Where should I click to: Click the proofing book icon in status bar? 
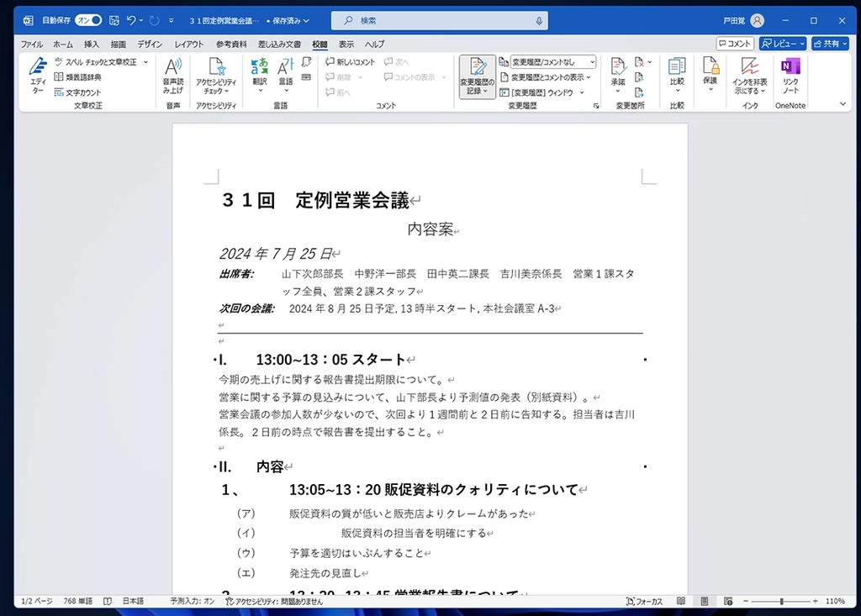pos(108,601)
